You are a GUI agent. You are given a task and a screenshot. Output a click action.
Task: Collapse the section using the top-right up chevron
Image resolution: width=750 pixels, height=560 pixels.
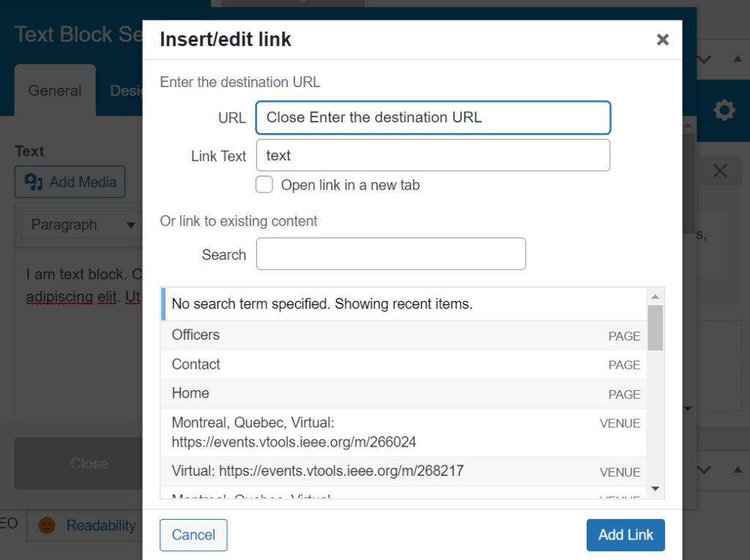click(x=739, y=59)
